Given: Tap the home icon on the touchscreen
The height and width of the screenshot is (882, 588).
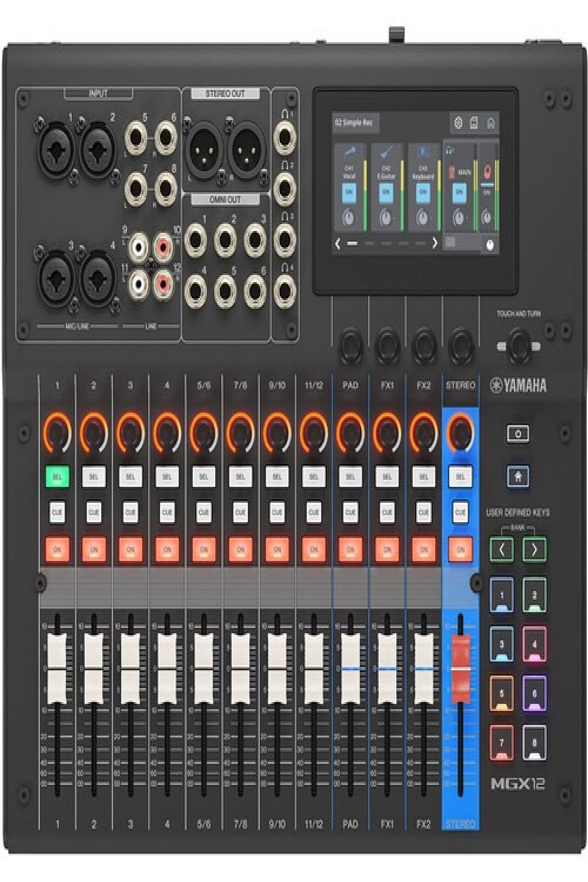Looking at the screenshot, I should click(x=490, y=123).
